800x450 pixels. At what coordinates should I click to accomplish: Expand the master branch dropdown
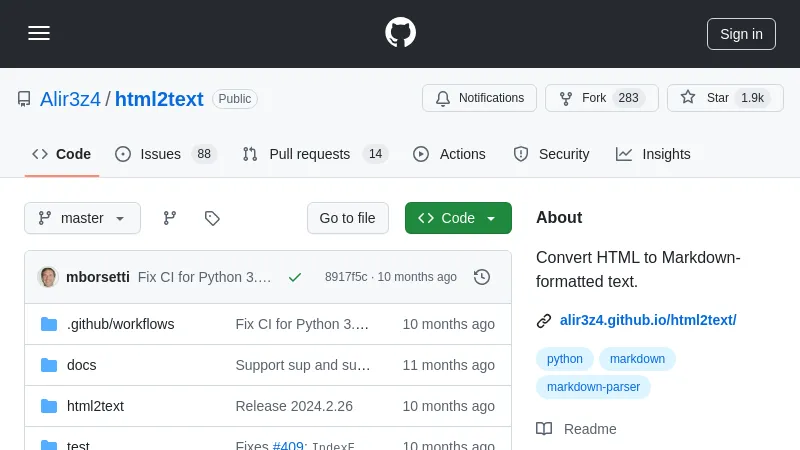pyautogui.click(x=82, y=218)
